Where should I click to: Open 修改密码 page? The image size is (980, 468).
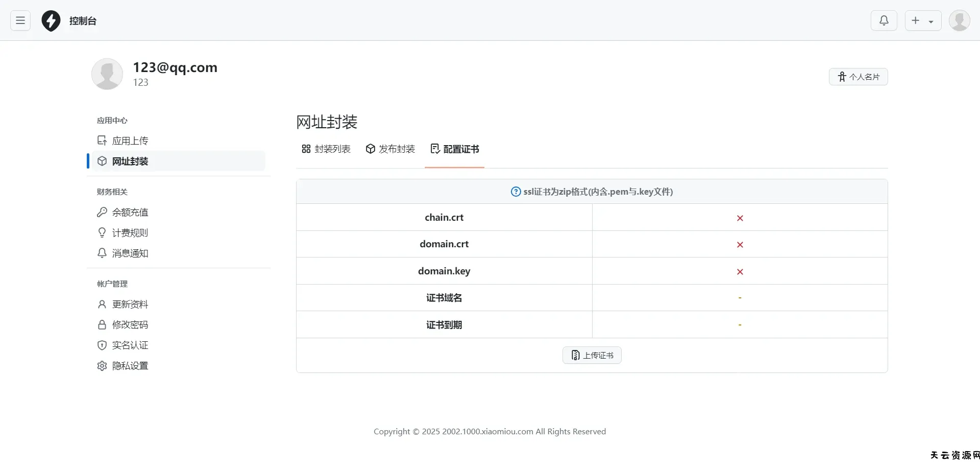point(130,325)
